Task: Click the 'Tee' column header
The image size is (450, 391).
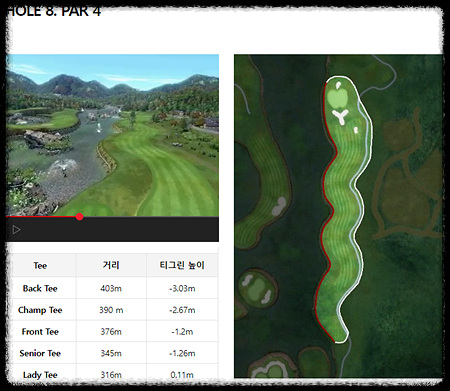Action: tap(40, 266)
